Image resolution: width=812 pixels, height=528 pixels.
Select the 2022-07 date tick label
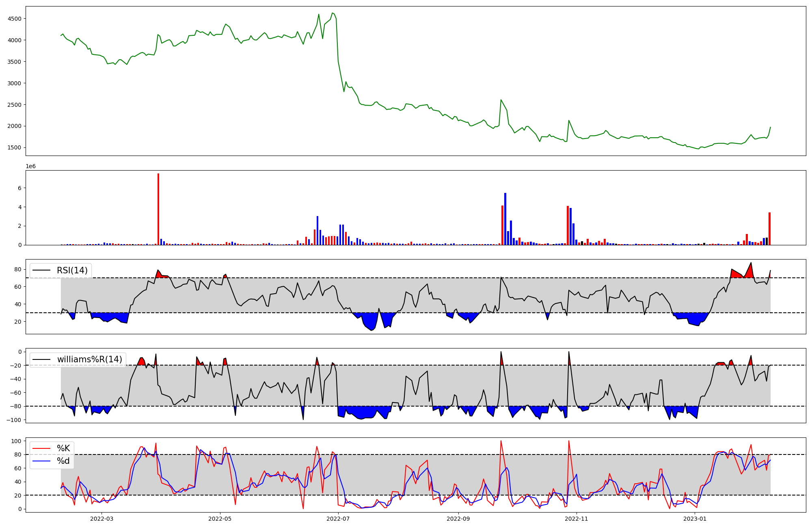(338, 519)
